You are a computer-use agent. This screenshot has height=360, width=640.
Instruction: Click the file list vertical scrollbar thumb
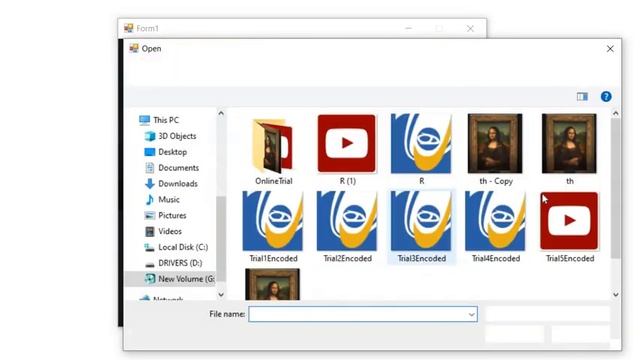(616, 188)
